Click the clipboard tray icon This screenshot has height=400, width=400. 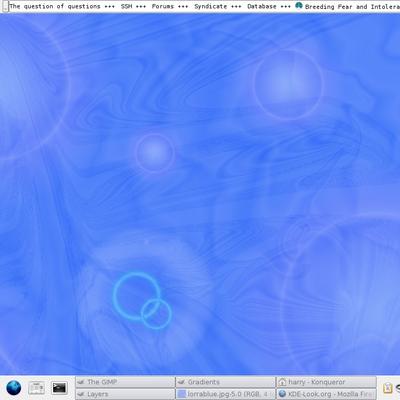tap(388, 388)
